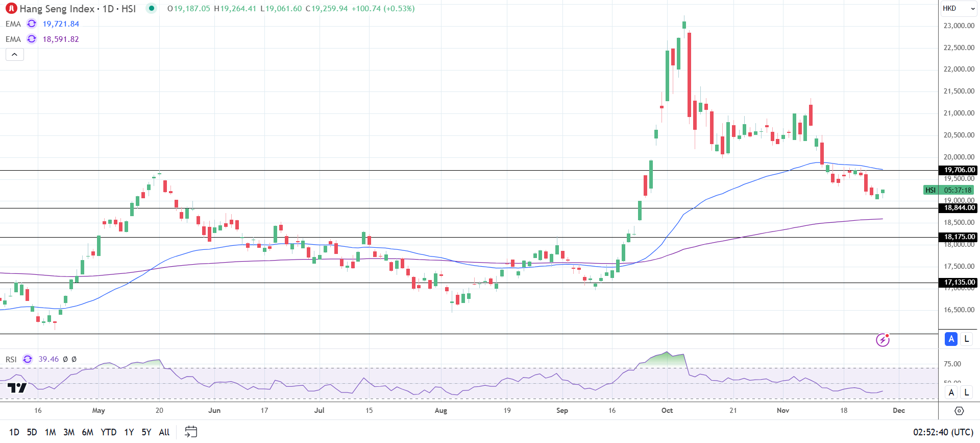This screenshot has height=443, width=980.
Task: Click the RSI value 39.46
Action: tap(48, 359)
